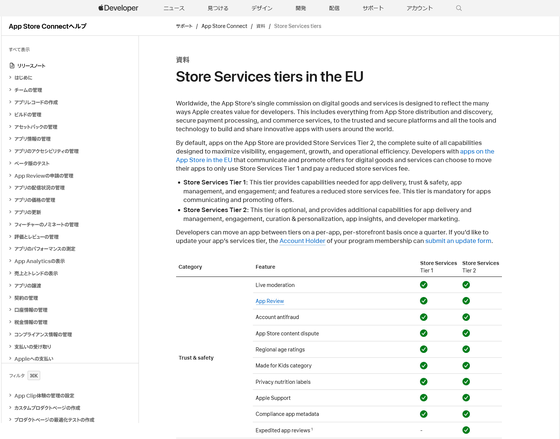Screen dimensions: 560x439
Task: Click the 'Made for Kids category' cell
Action: click(284, 365)
